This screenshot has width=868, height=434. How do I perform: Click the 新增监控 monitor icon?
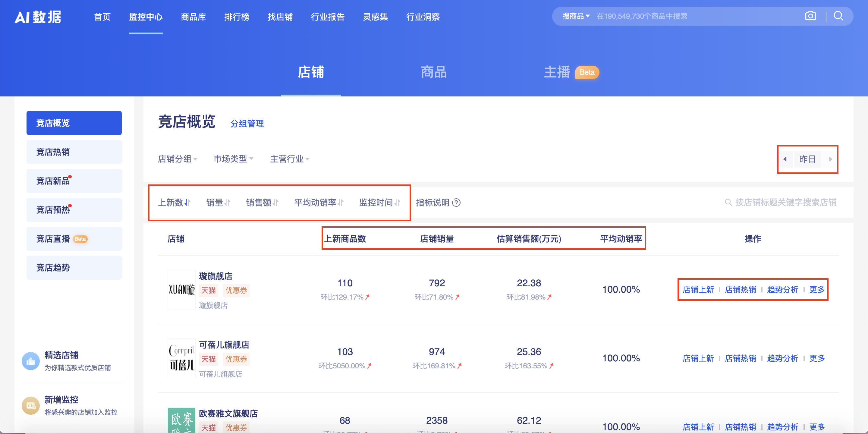click(x=30, y=406)
